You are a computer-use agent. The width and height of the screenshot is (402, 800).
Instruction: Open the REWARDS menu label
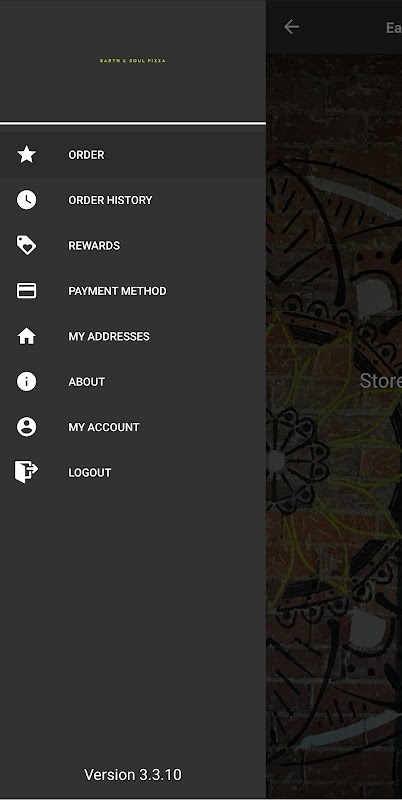(94, 245)
